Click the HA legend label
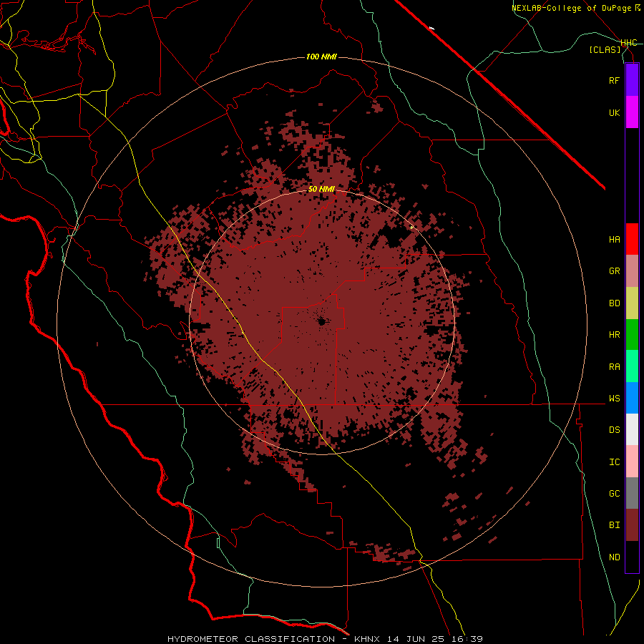The height and width of the screenshot is (644, 644). (x=614, y=240)
